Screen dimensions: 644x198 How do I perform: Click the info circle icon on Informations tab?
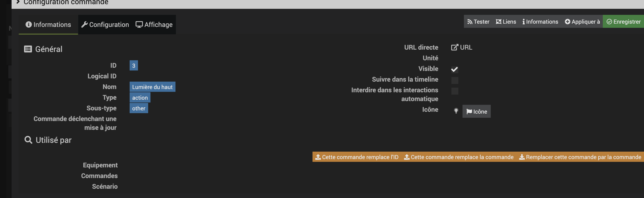[29, 25]
